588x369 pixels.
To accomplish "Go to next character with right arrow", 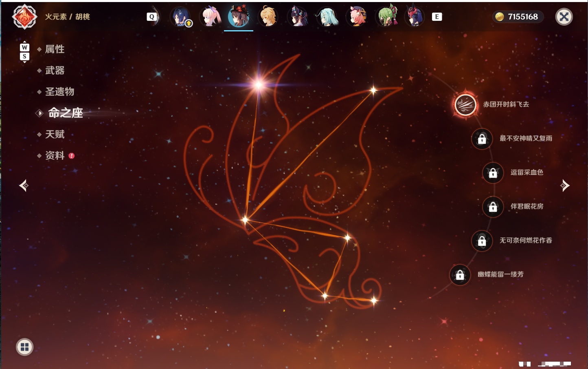I will point(565,186).
